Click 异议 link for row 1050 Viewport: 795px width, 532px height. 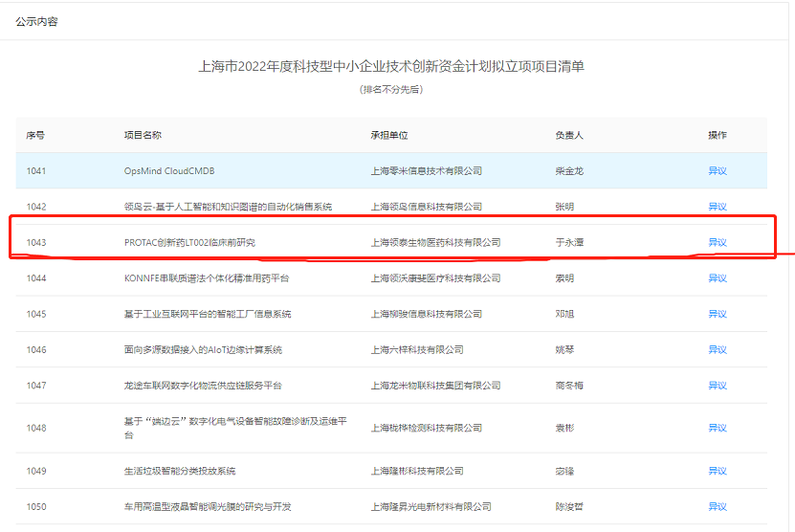click(x=717, y=506)
